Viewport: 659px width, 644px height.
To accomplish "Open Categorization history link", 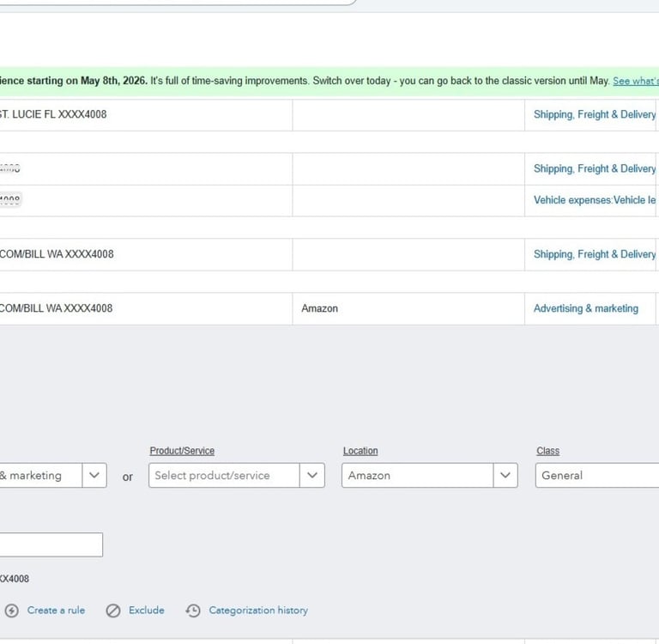I will pyautogui.click(x=258, y=610).
